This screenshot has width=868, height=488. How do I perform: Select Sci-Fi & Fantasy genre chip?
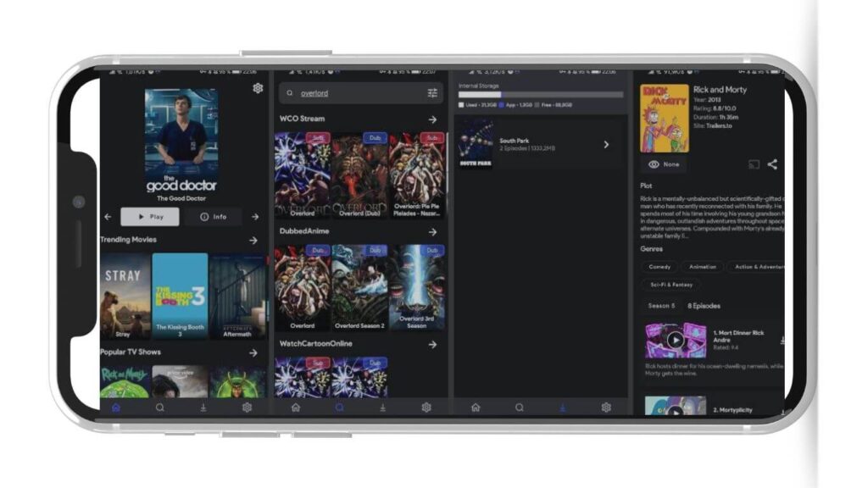coord(671,285)
